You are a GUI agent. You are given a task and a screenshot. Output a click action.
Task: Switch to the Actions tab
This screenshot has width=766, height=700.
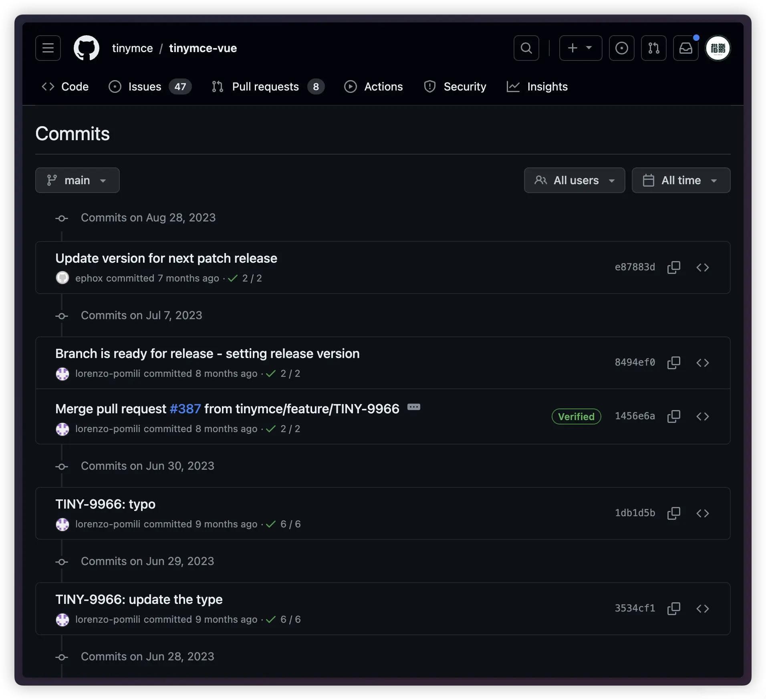[373, 86]
